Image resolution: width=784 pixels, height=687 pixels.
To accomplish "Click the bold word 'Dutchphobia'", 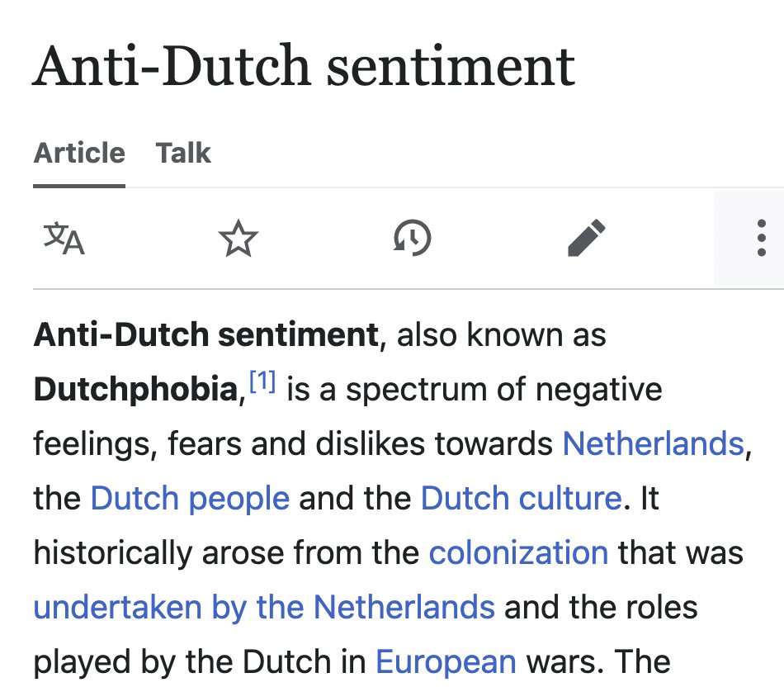I will 135,391.
